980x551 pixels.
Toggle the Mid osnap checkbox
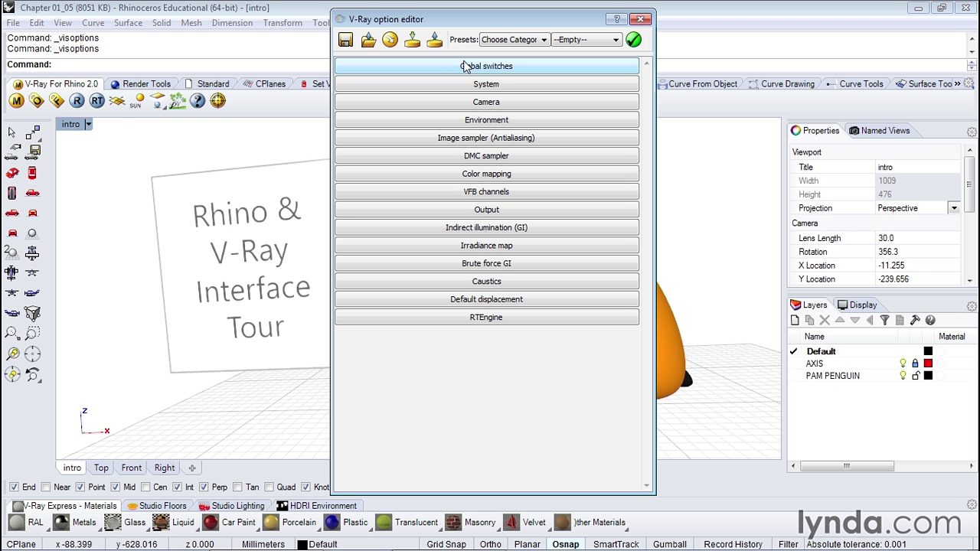(x=116, y=487)
